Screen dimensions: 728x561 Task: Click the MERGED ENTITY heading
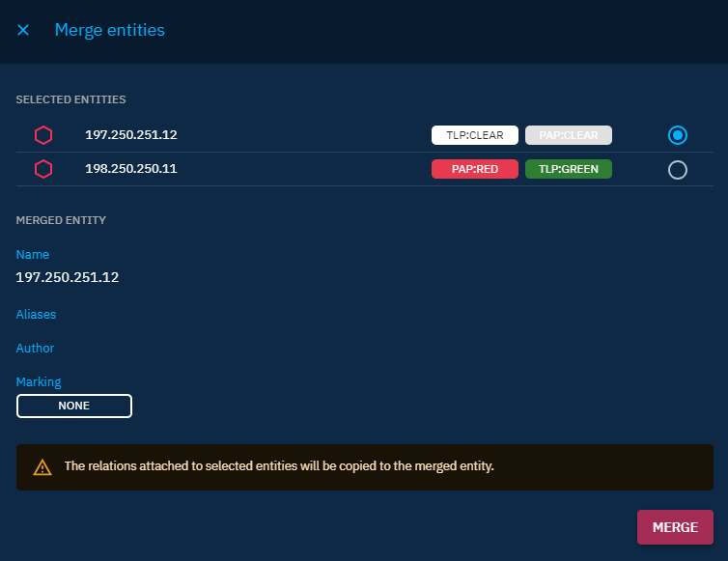click(61, 220)
